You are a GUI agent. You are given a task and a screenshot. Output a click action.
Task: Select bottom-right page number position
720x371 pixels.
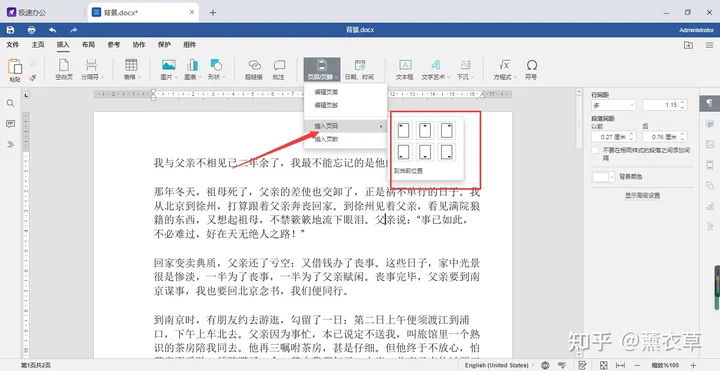tap(447, 152)
